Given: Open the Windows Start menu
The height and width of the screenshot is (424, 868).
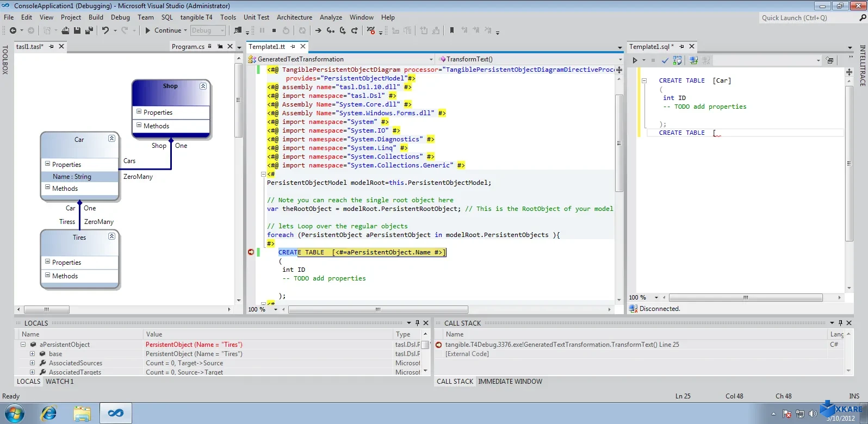Looking at the screenshot, I should coord(14,414).
